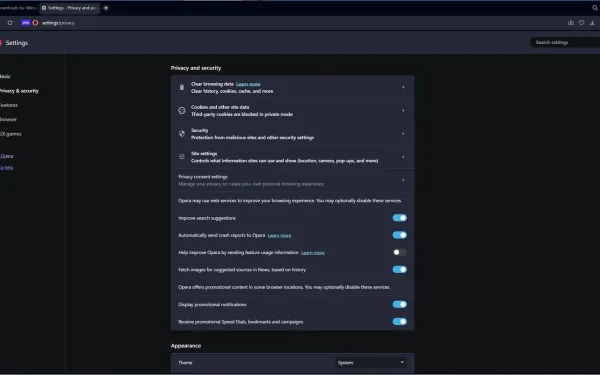Select the Settings - Privacy and security tab
Screen dimensions: 600x375
click(x=70, y=8)
